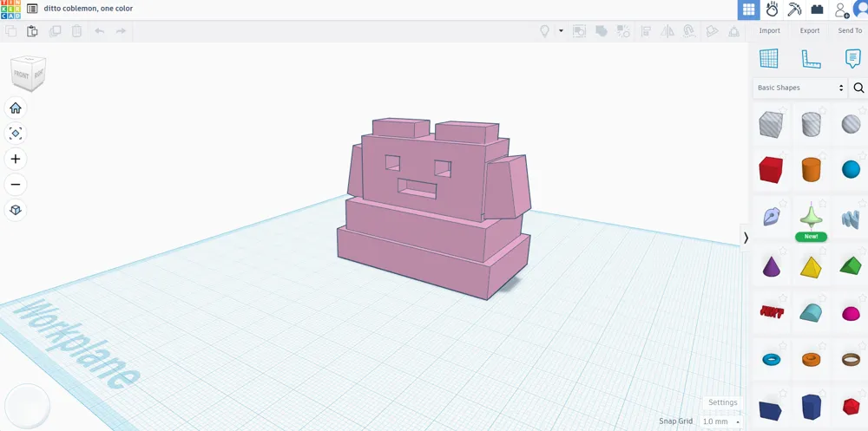Screen dimensions: 868x431
Task: Select the purple Cone shape
Action: click(x=771, y=266)
